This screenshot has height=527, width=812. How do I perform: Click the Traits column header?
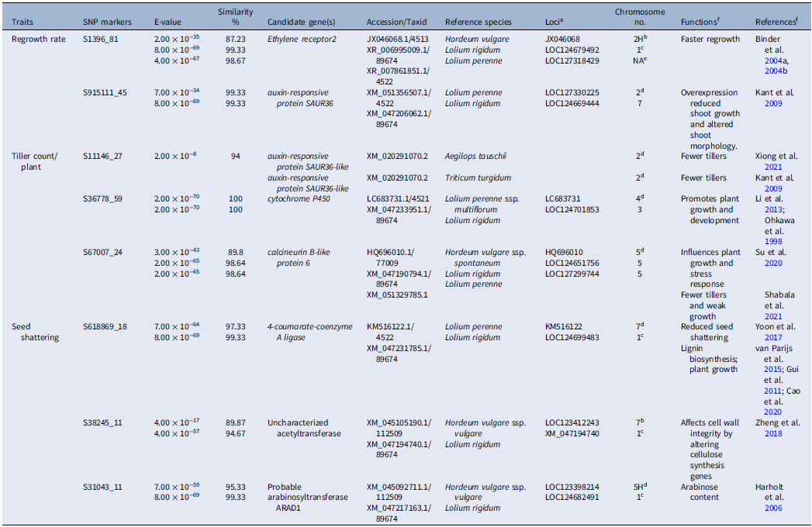[22, 22]
